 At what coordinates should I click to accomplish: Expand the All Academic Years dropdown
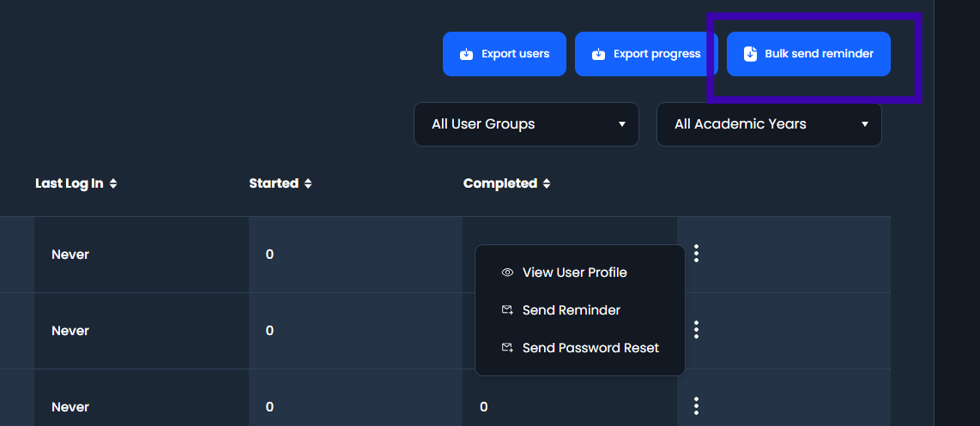(769, 124)
